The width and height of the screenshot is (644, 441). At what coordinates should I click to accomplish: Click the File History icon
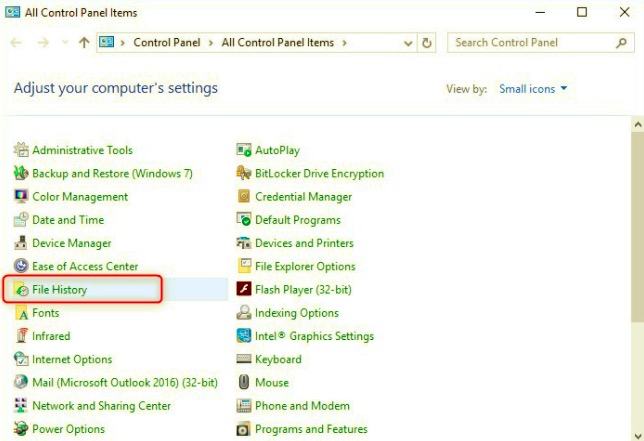[x=21, y=289]
